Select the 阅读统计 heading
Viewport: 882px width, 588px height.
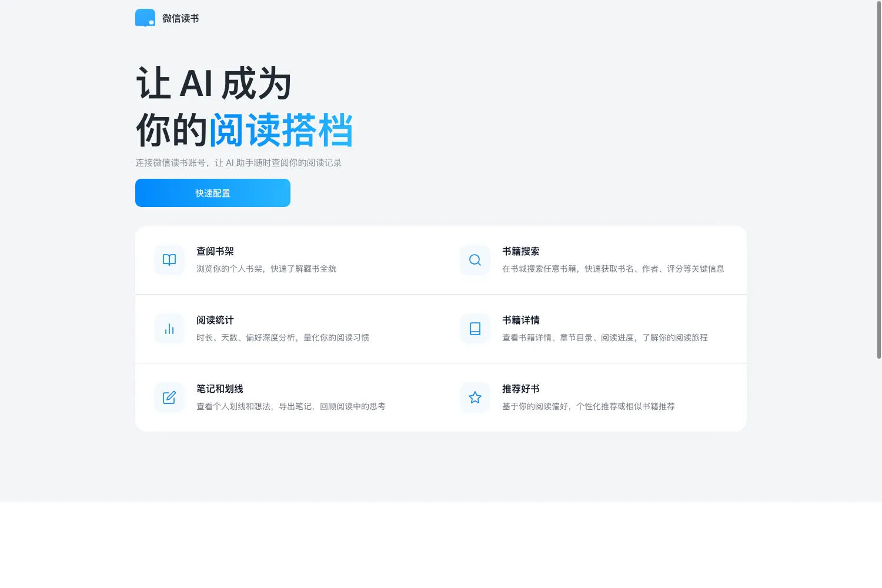(215, 320)
